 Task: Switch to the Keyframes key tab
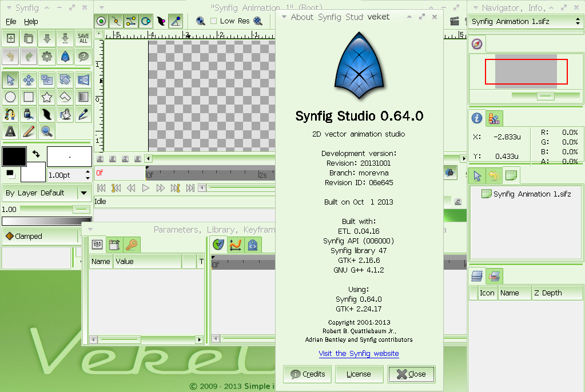click(132, 245)
